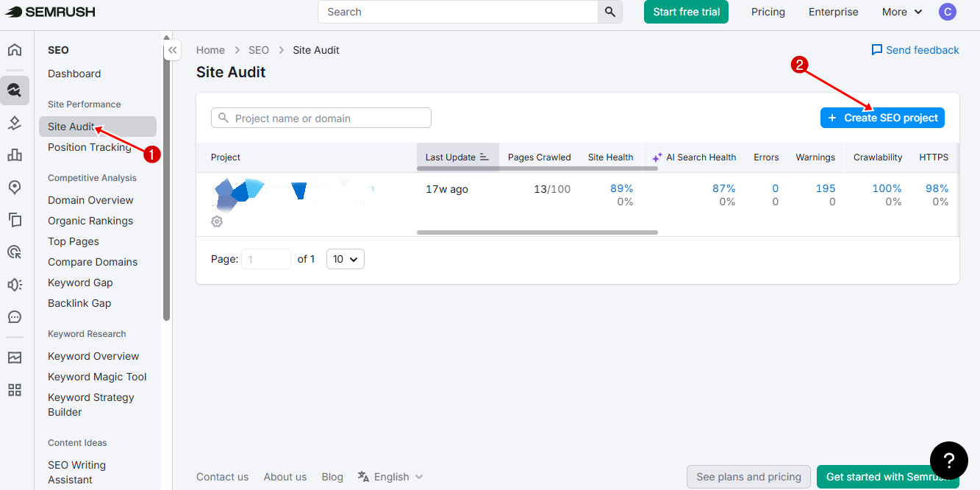The width and height of the screenshot is (980, 490).
Task: Open the Home icon in left rail
Action: pos(15,50)
